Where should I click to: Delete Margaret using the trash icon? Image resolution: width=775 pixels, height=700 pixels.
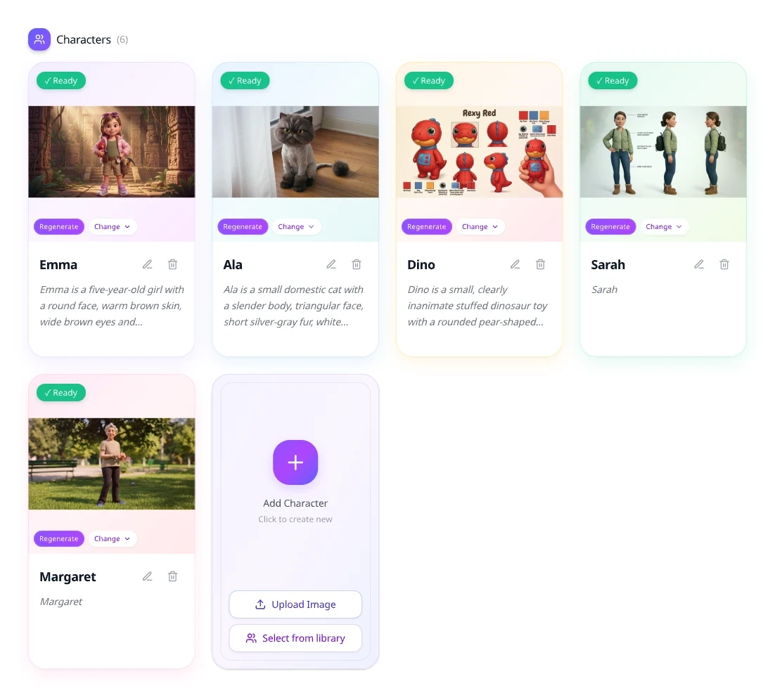pos(172,576)
